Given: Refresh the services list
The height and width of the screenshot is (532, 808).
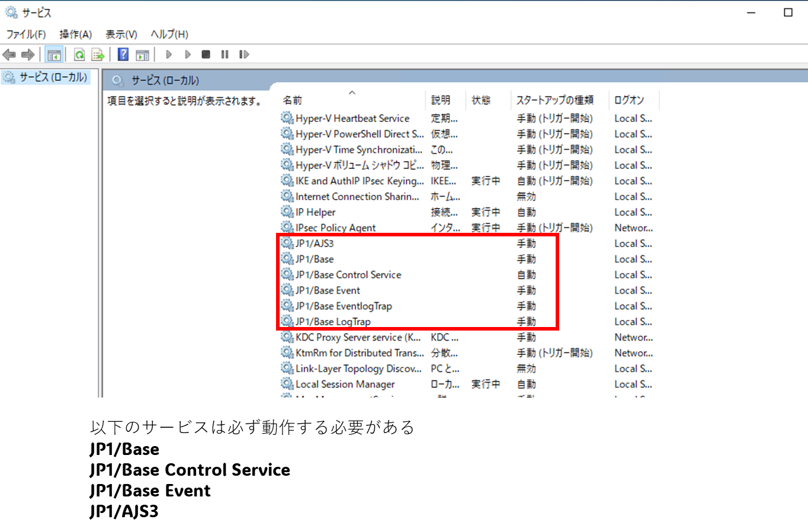Looking at the screenshot, I should coord(79,55).
